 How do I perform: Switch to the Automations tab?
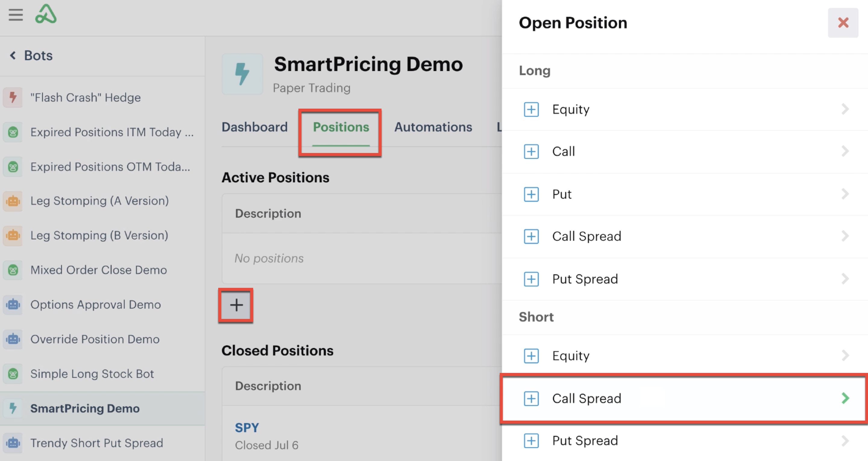pyautogui.click(x=433, y=127)
